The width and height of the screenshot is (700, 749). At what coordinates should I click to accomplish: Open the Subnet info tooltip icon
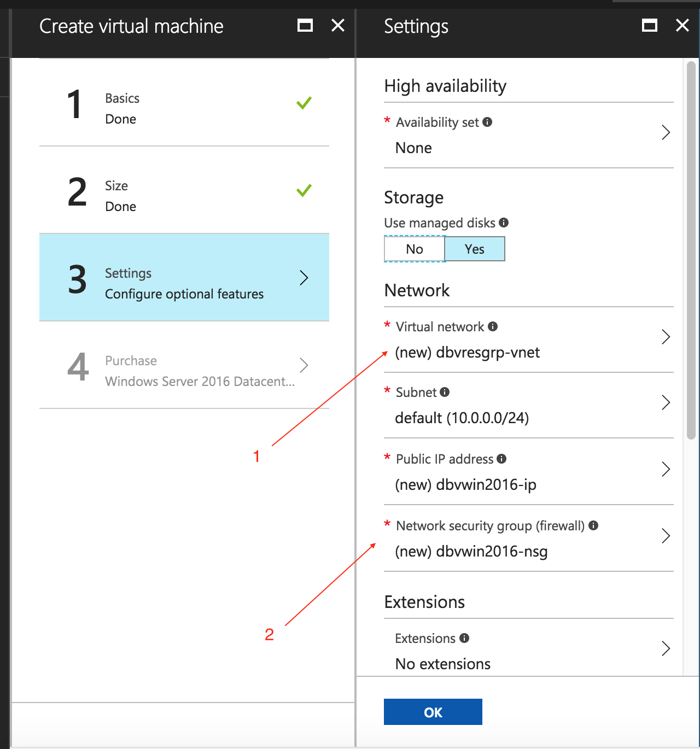pyautogui.click(x=445, y=392)
